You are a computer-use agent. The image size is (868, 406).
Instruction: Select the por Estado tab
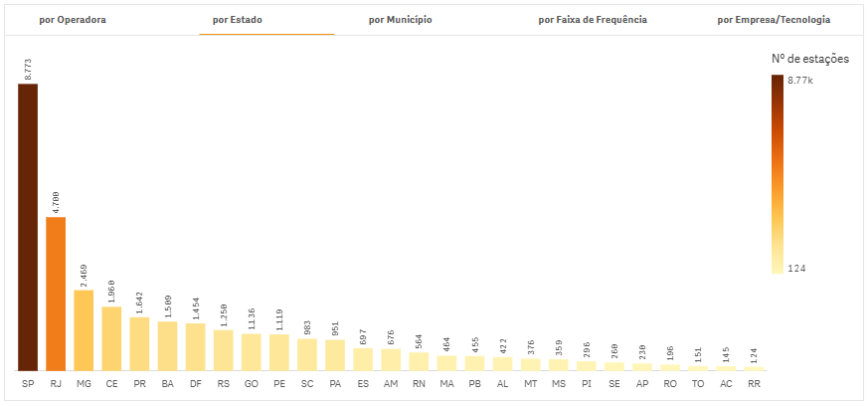tap(238, 20)
